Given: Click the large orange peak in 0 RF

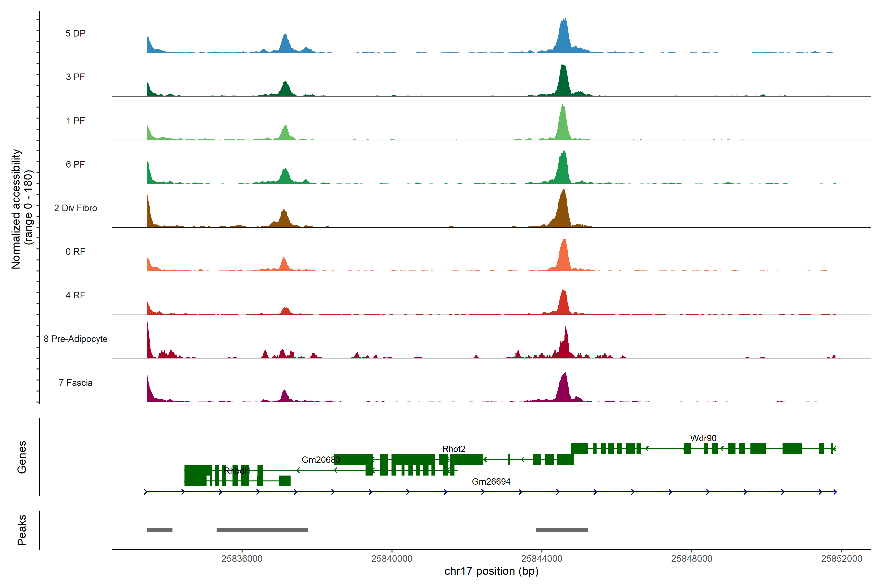Looking at the screenshot, I should click(x=564, y=257).
